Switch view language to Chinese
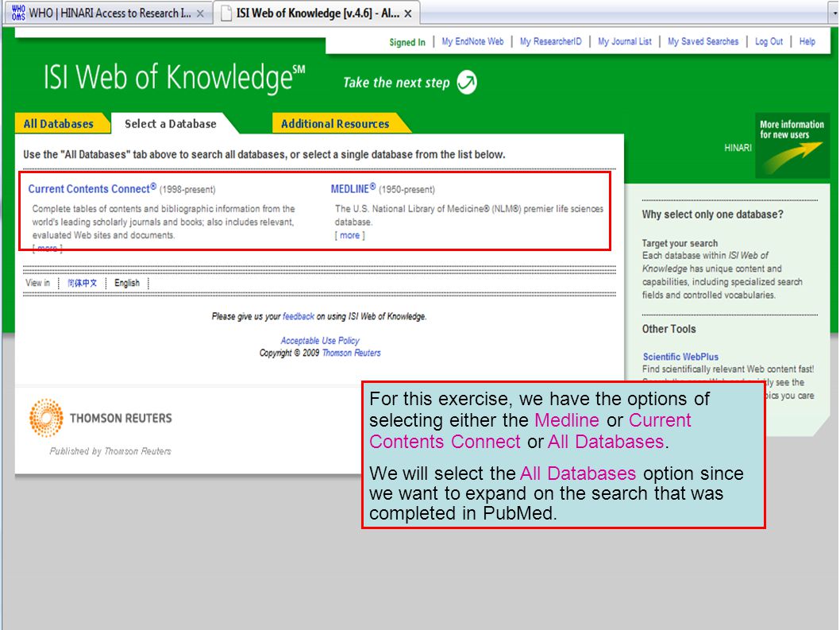 (x=82, y=283)
